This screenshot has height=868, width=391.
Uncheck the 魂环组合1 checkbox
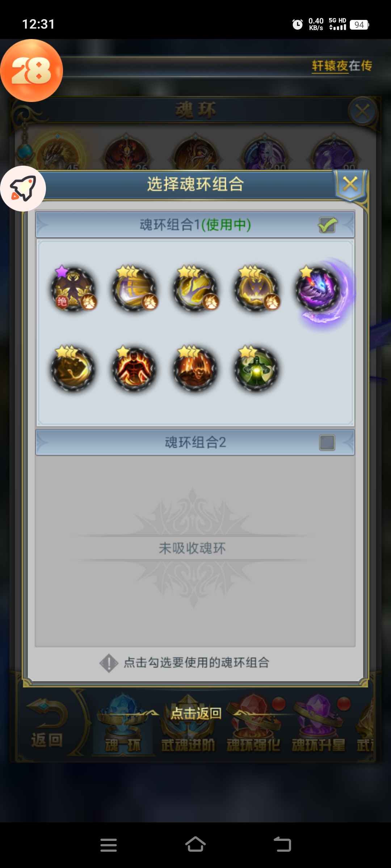[x=327, y=225]
